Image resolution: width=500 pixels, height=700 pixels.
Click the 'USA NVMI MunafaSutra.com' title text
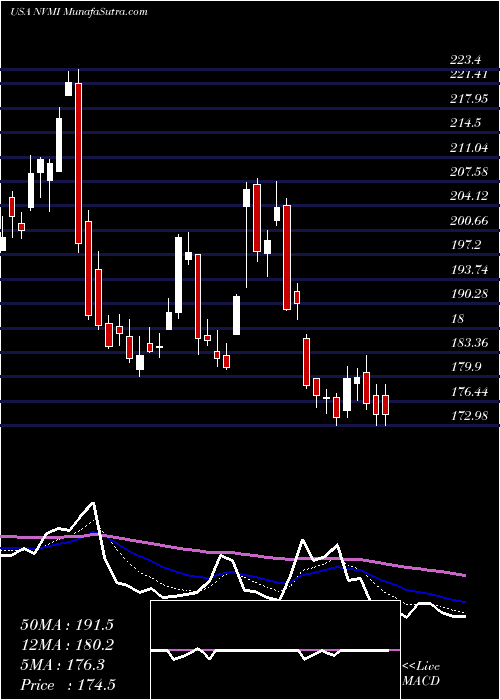coord(79,12)
